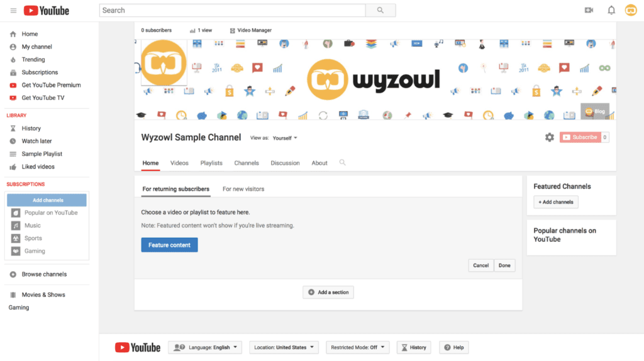Click the Trending flame icon
Image resolution: width=644 pixels, height=361 pixels.
(13, 60)
